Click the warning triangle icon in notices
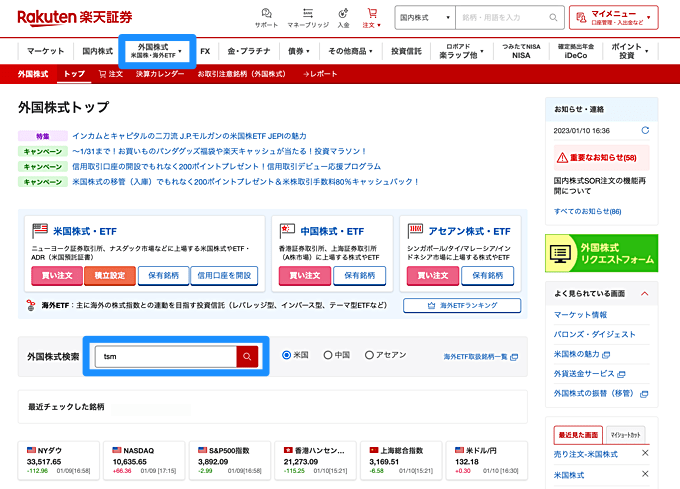This screenshot has height=489, width=680. (x=562, y=158)
